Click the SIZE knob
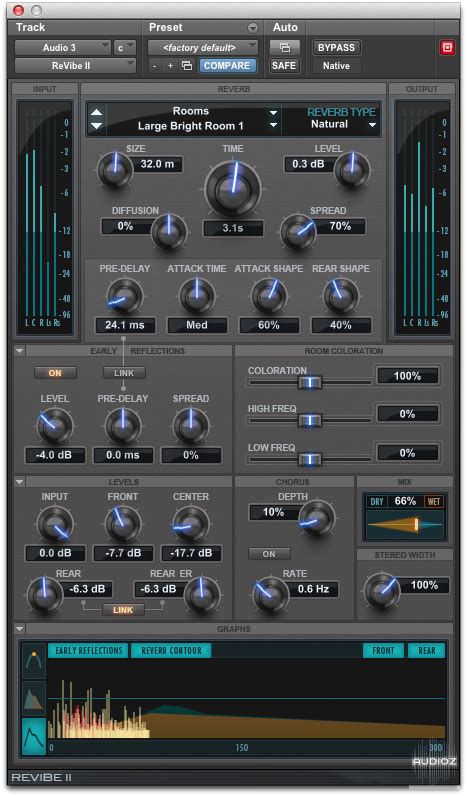This screenshot has width=467, height=796. coord(114,170)
